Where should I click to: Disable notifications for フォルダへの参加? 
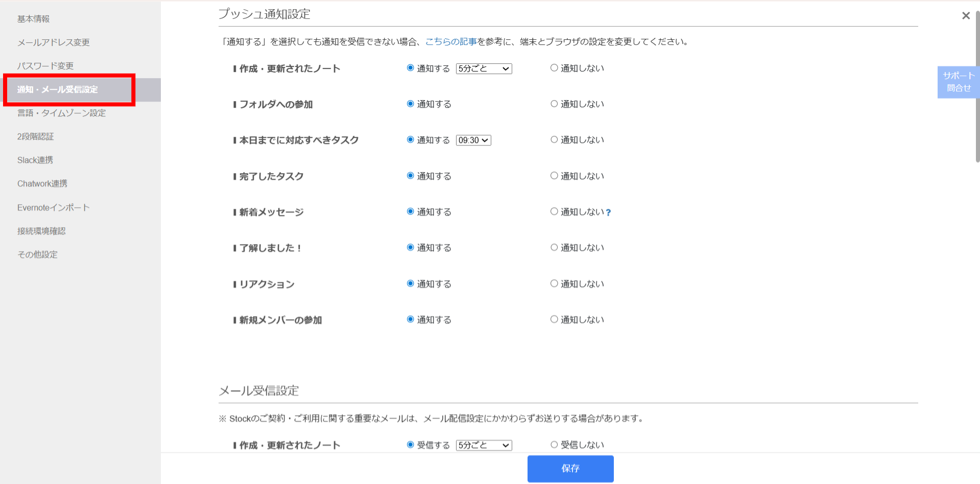(554, 103)
